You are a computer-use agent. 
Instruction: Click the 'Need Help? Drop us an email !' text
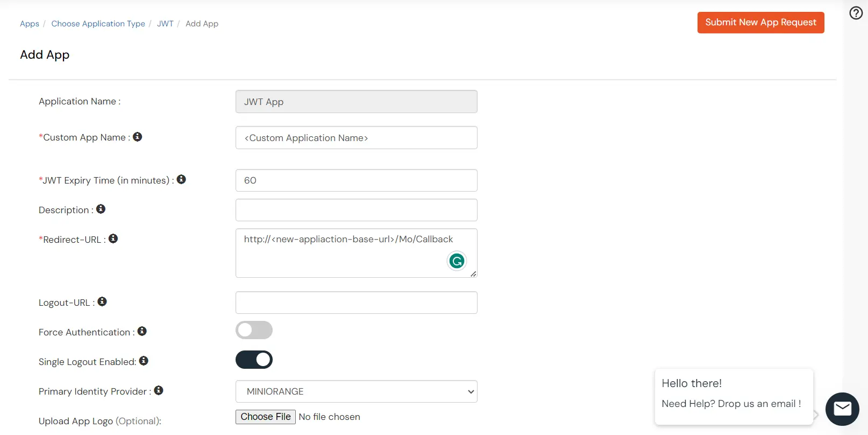[731, 404]
